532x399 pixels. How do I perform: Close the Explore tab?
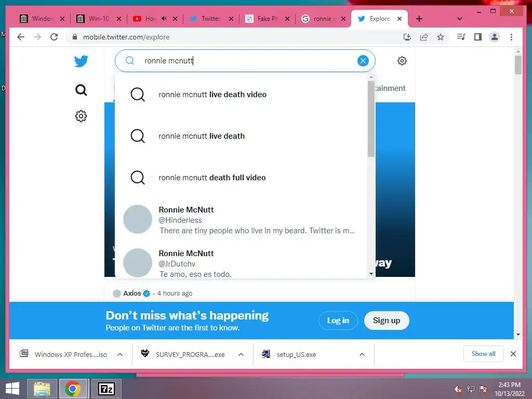point(400,19)
